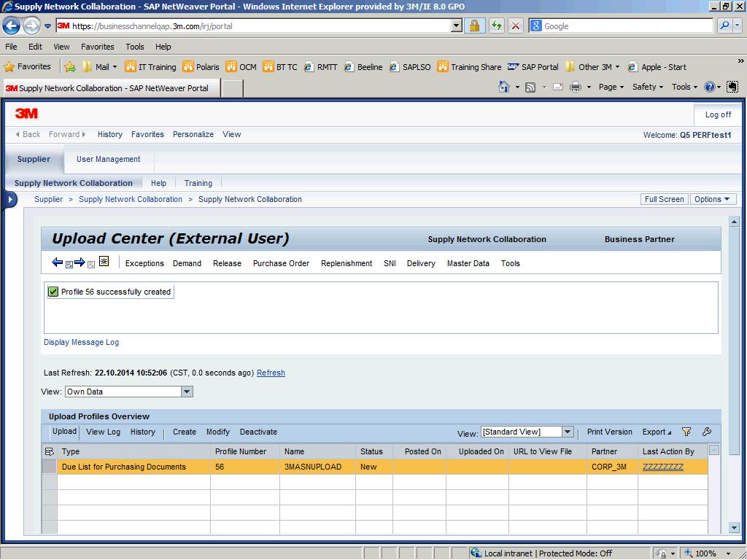
Task: Click the Supply Network Collaboration breadcrumb link
Action: pos(131,200)
